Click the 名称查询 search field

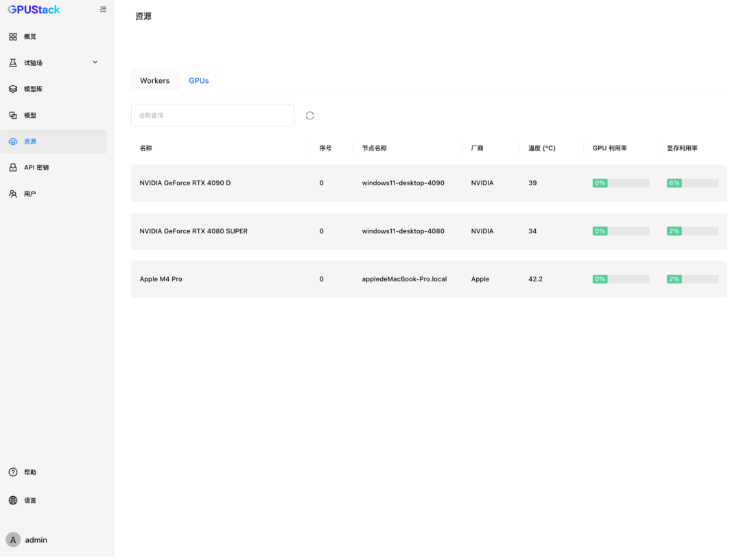pyautogui.click(x=213, y=115)
